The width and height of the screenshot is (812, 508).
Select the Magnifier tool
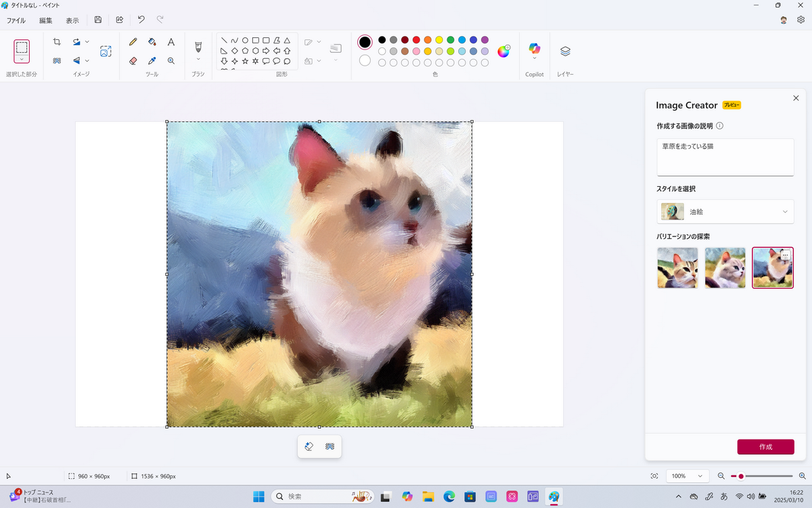(x=171, y=60)
